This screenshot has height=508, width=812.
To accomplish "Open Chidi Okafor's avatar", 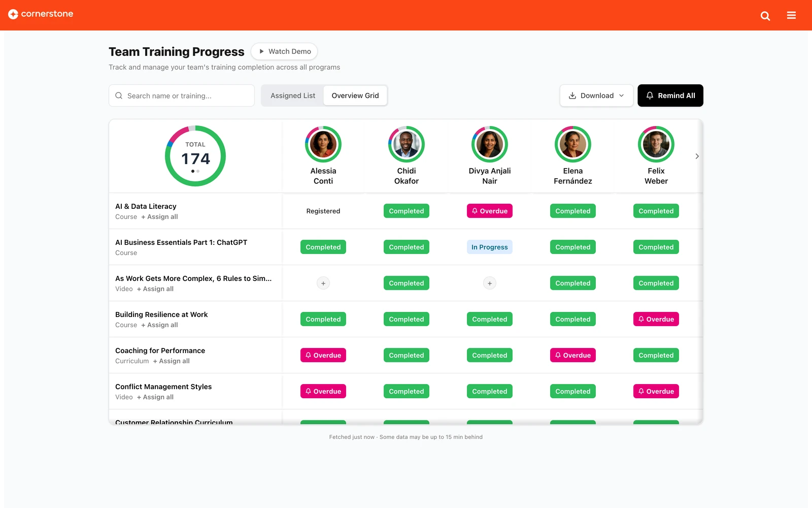I will coord(407,144).
